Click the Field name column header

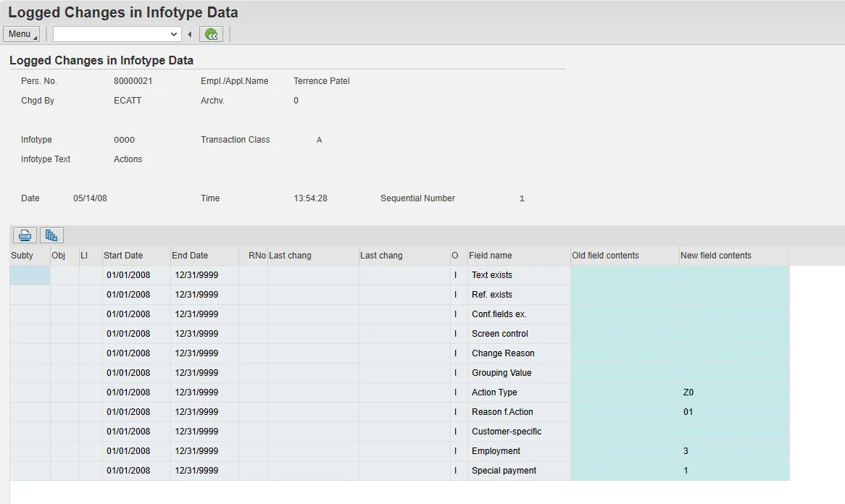[491, 256]
